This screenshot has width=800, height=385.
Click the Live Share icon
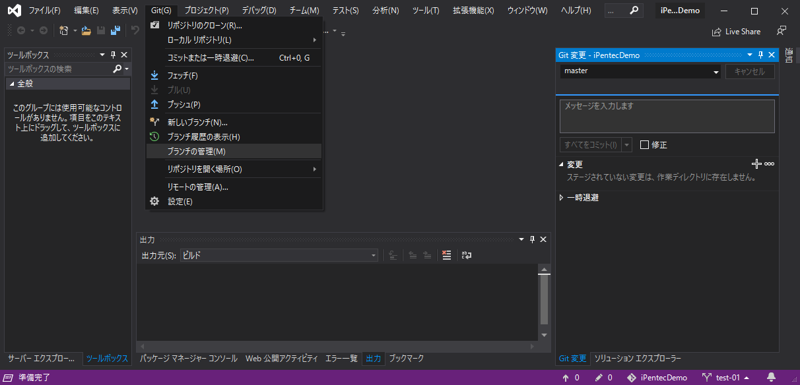pos(717,32)
